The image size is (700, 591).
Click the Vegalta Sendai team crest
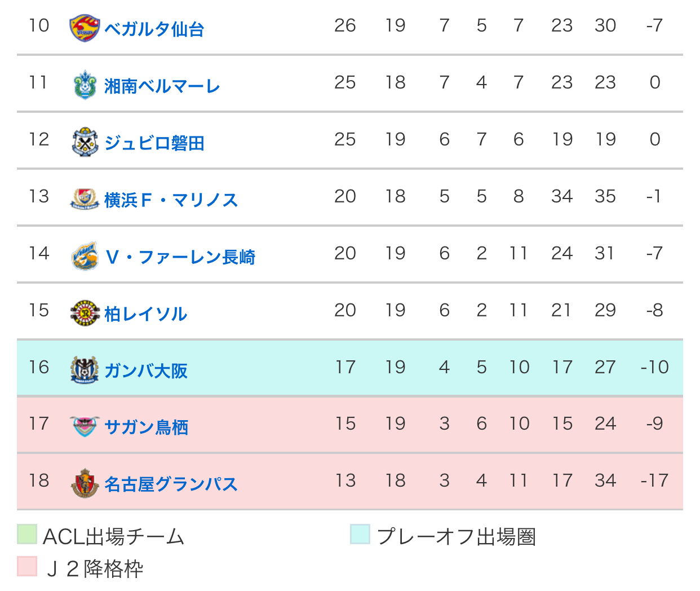[85, 28]
